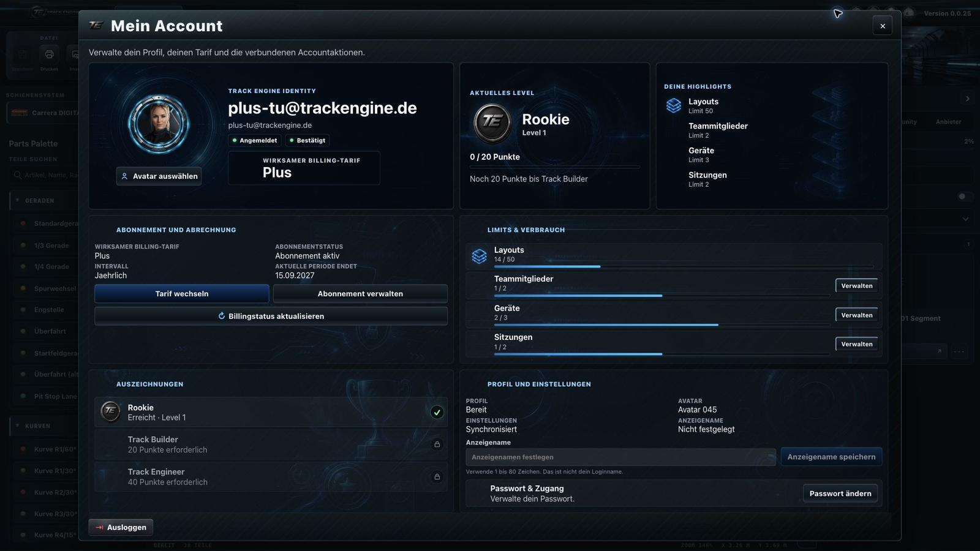Image resolution: width=980 pixels, height=551 pixels.
Task: Click the lock icon on Track Engineer
Action: coord(437,476)
